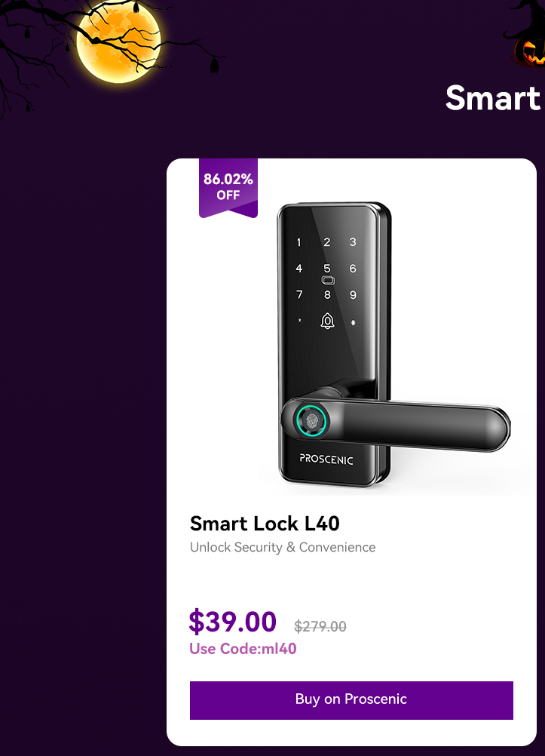Click the Buy on Proscenic button

click(351, 700)
